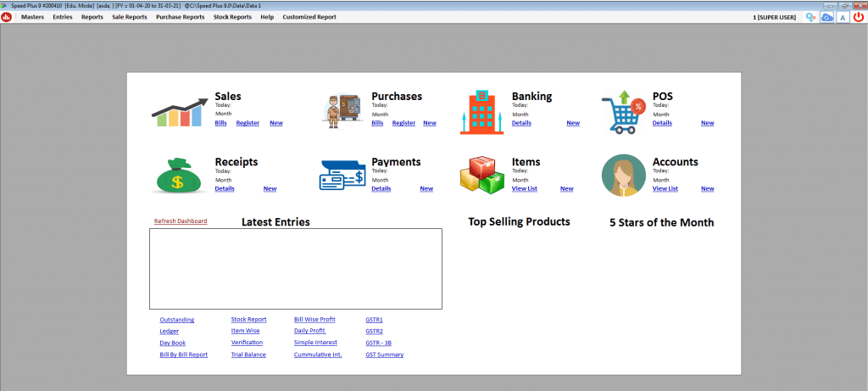Viewport: 868px width, 391px height.
Task: Click the Payments cheque icon
Action: (x=342, y=176)
